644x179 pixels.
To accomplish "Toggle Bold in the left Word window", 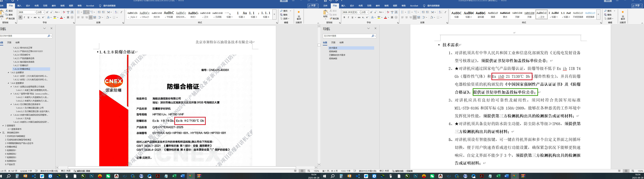I will (x=20, y=18).
